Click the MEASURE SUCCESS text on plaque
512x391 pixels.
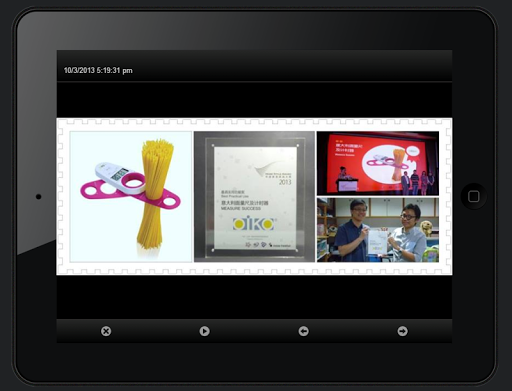[241, 208]
